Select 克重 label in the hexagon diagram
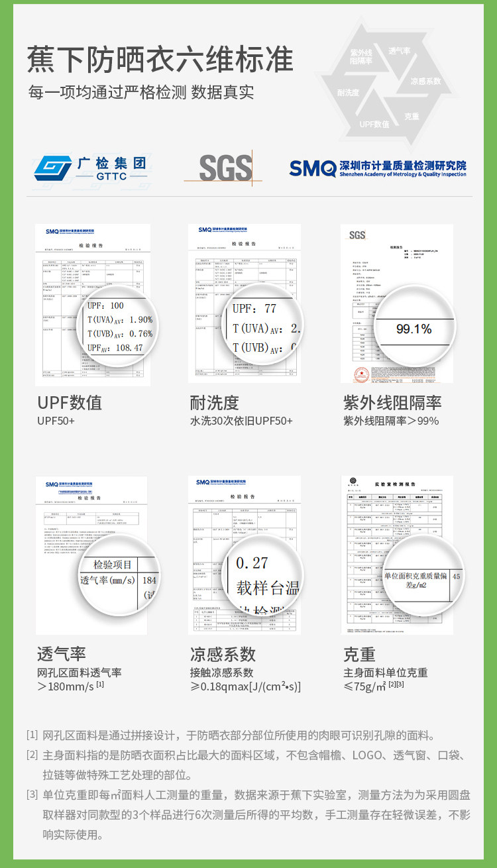The image size is (497, 868). pyautogui.click(x=412, y=116)
